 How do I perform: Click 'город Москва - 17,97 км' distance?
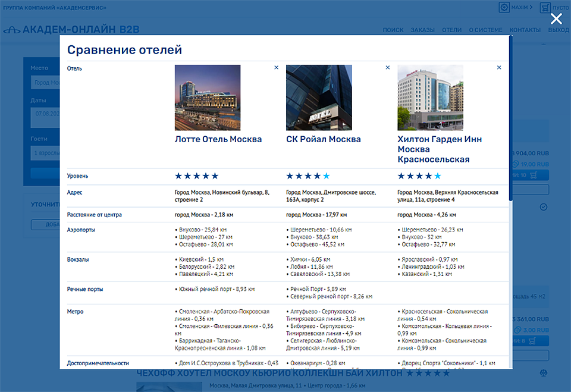pos(316,215)
